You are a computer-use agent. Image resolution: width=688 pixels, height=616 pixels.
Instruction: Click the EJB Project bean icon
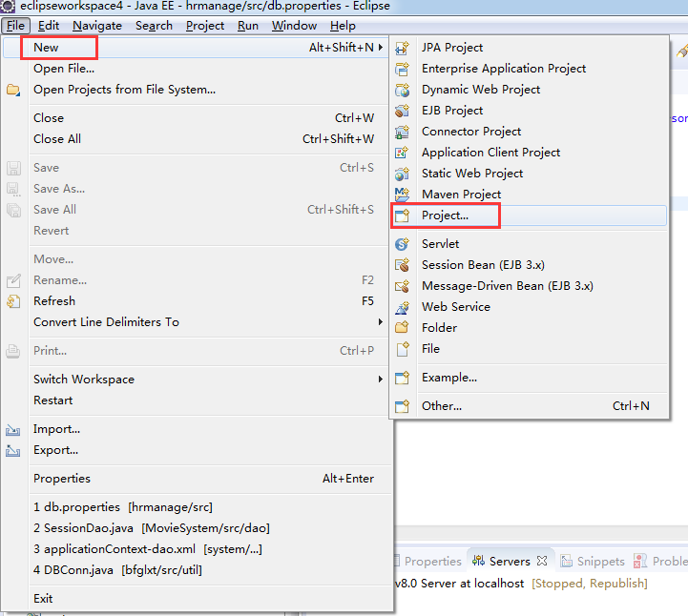click(402, 111)
